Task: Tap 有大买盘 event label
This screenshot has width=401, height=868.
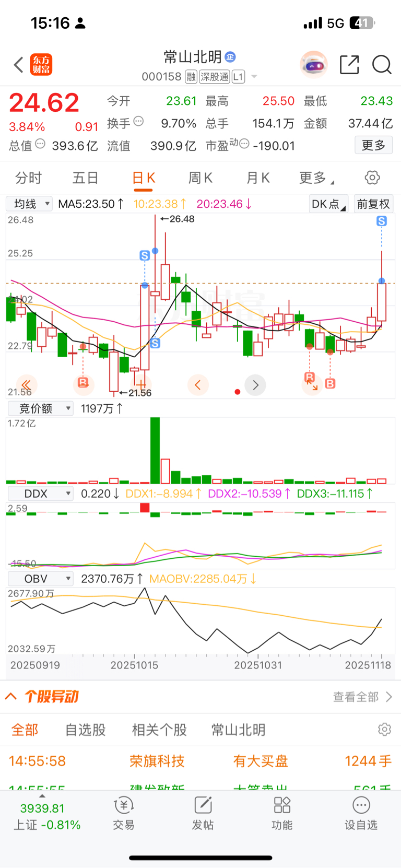Action: click(x=261, y=761)
